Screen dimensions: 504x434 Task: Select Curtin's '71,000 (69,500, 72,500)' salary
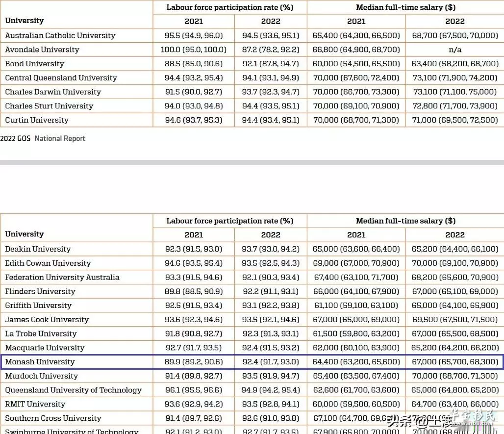point(455,120)
